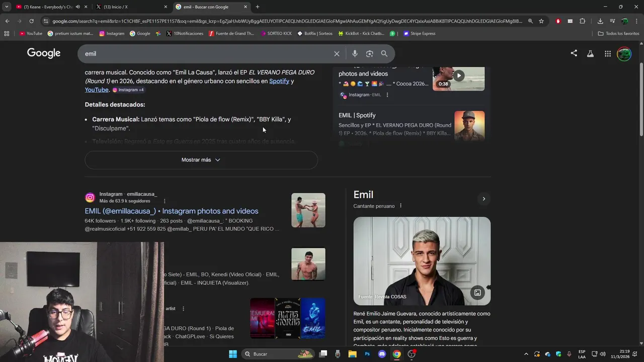Open options menu next to emillacausa_ followers
Image resolution: width=644 pixels, height=362 pixels.
tap(164, 201)
